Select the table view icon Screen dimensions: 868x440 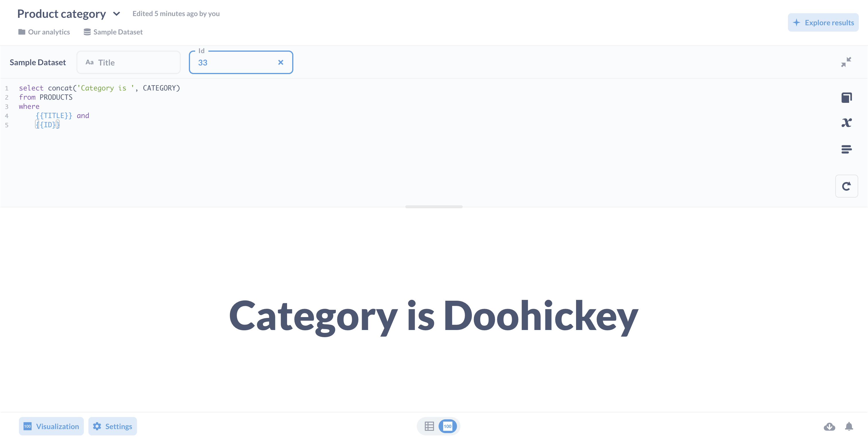(429, 426)
